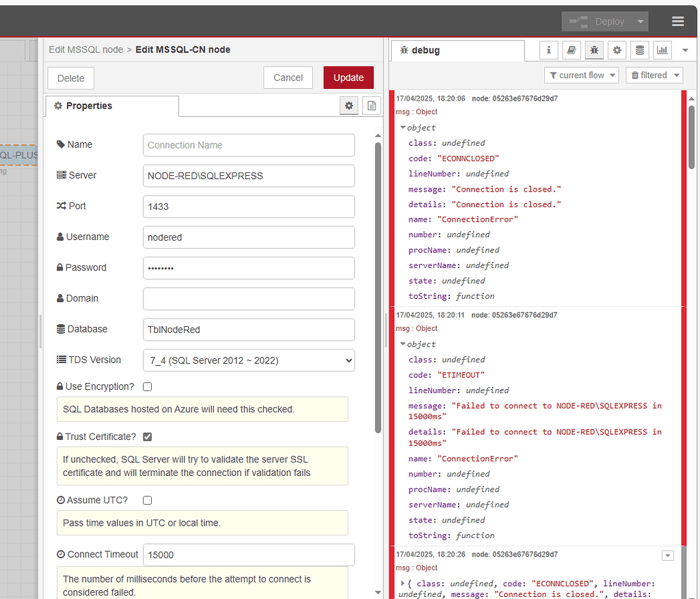This screenshot has height=599, width=700.
Task: Open the context data sidebar panel
Action: coord(639,50)
